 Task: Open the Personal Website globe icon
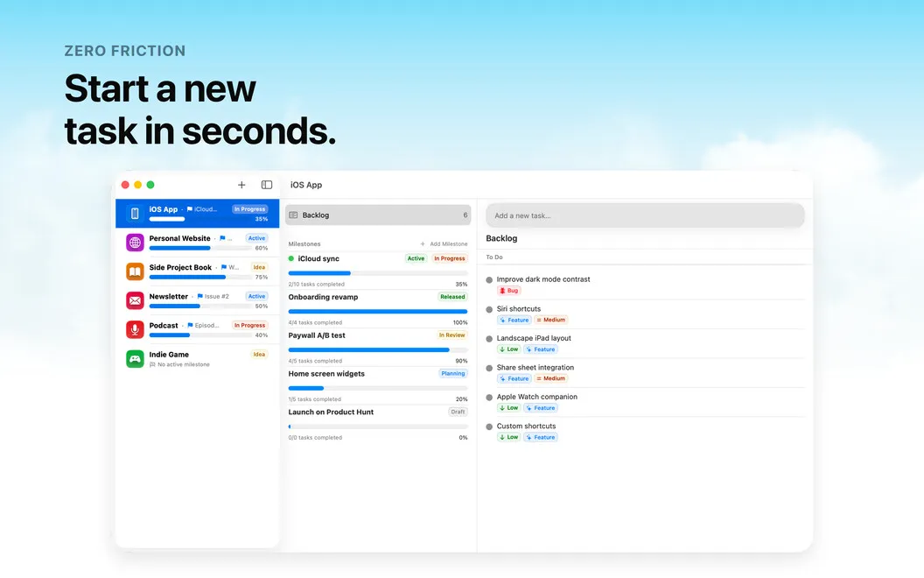point(135,243)
